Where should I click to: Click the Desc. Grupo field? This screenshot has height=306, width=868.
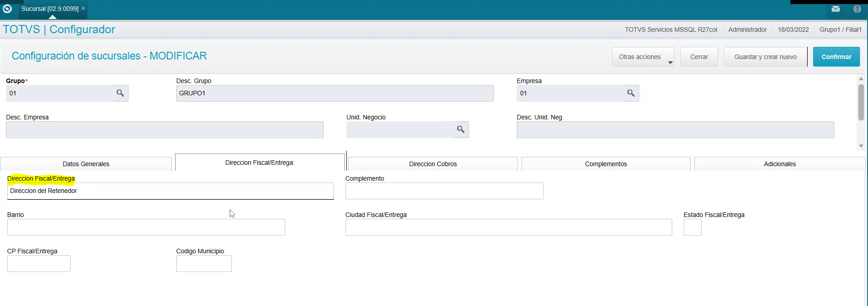335,93
